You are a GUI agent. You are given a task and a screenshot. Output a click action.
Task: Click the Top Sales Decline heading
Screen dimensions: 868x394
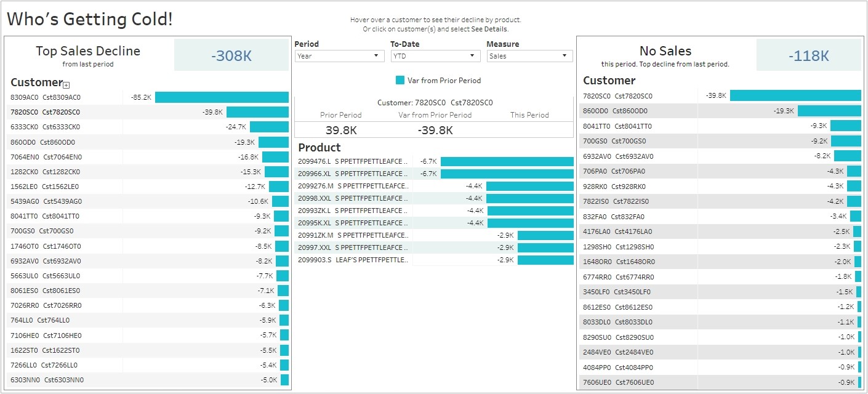pyautogui.click(x=88, y=51)
